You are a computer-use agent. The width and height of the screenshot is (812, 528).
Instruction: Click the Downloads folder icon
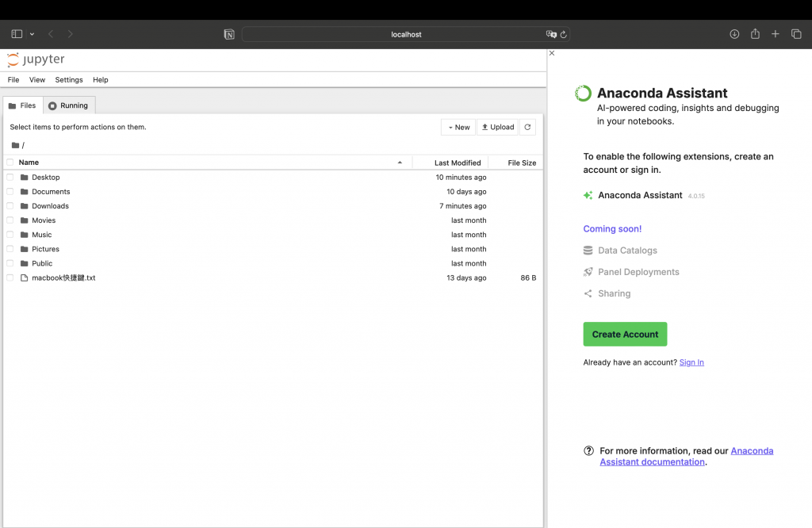[x=24, y=206]
